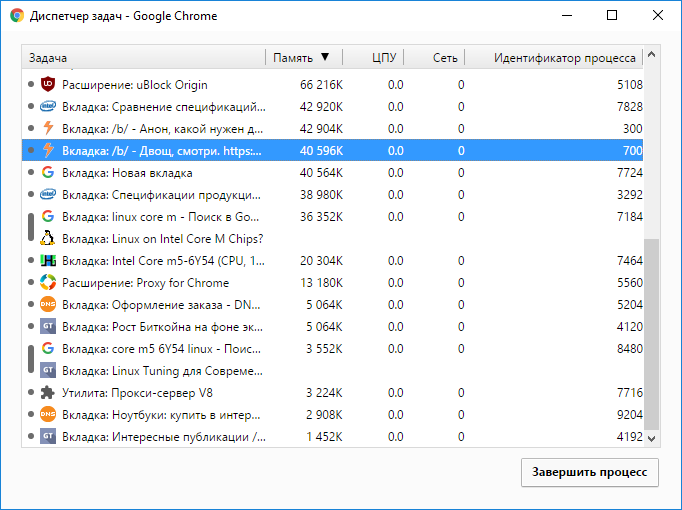Select the Расширение: uBlock Origin task
The image size is (682, 510).
pyautogui.click(x=332, y=84)
